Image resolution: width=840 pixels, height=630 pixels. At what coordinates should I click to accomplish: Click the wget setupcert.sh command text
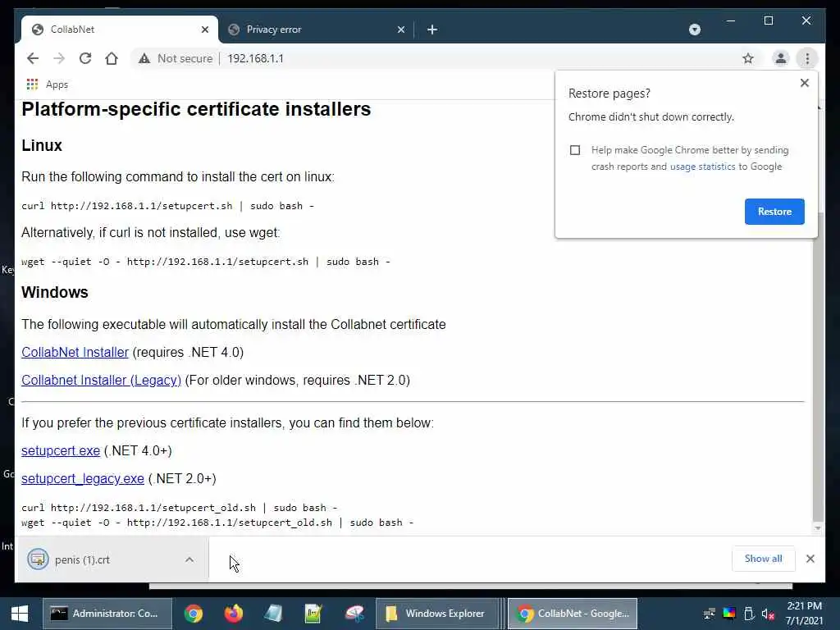click(206, 262)
